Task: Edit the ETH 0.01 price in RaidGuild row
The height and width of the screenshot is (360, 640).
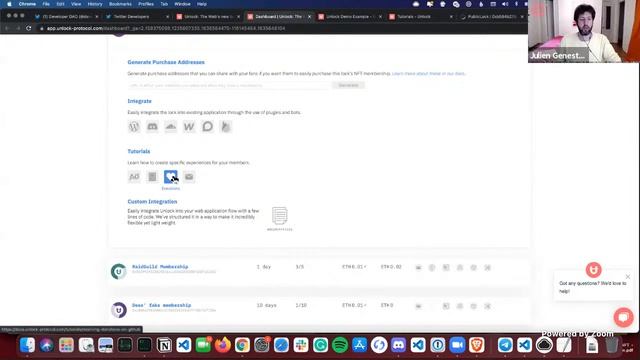Action: [x=354, y=267]
